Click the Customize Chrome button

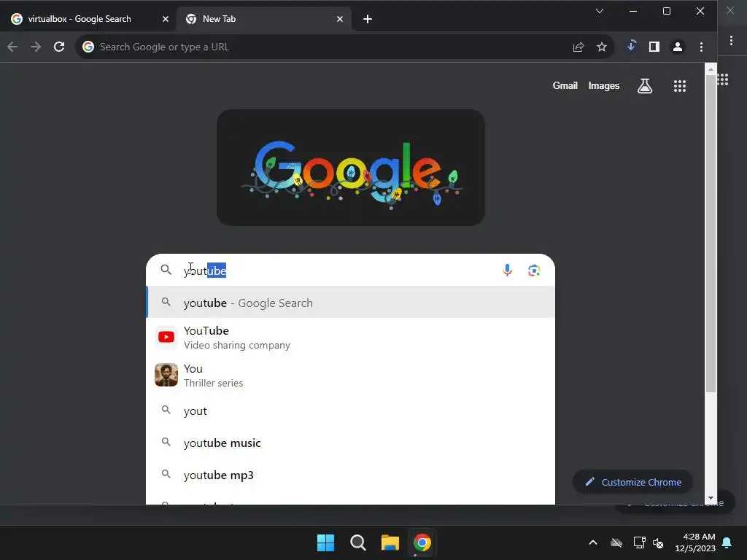pos(632,482)
